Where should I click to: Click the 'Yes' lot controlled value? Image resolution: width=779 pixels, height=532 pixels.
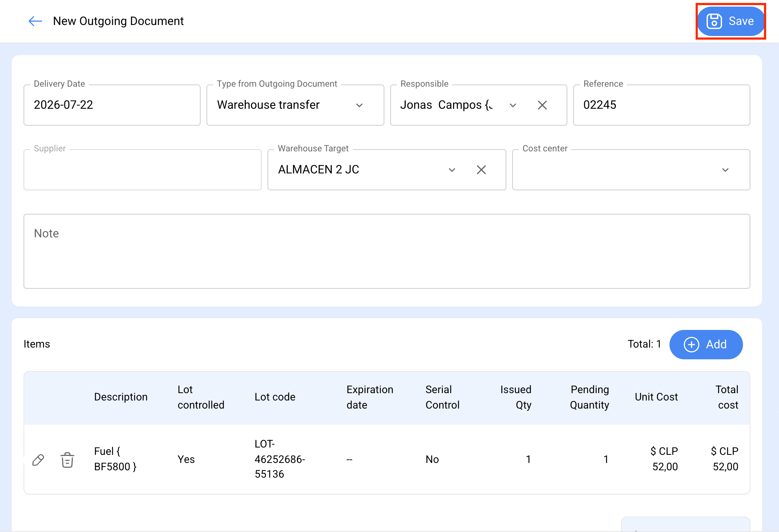(186, 460)
